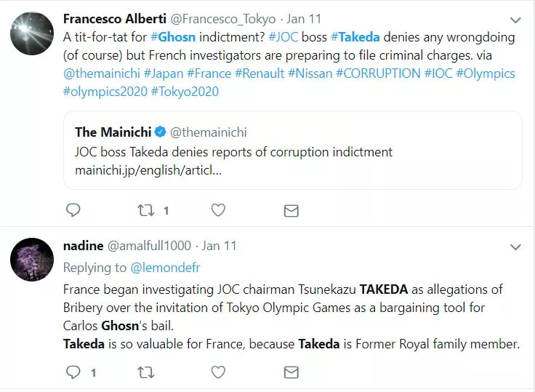Reply to nadine's tweet
The height and width of the screenshot is (392, 535).
pyautogui.click(x=73, y=372)
